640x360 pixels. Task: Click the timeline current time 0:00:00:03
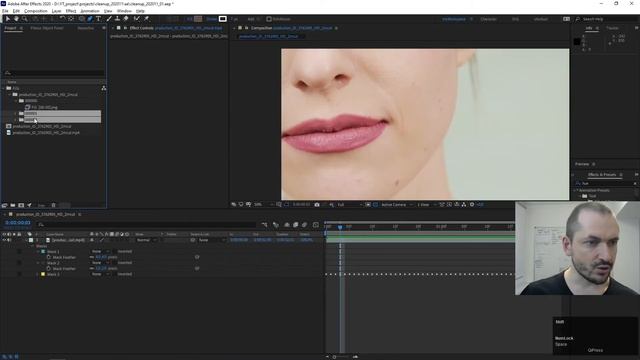pyautogui.click(x=18, y=223)
